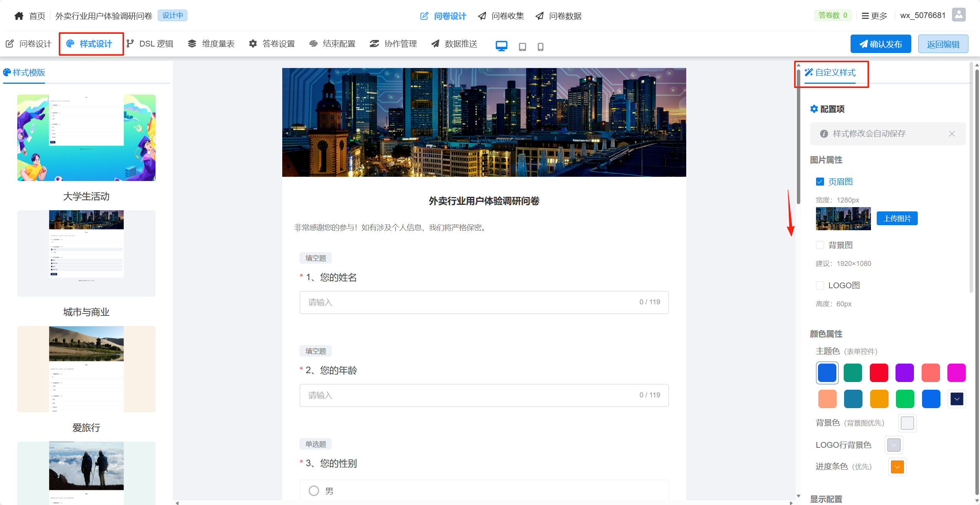Screen dimensions: 980x505
Task: Open the LOGO行背景色 color dropdown
Action: (894, 445)
